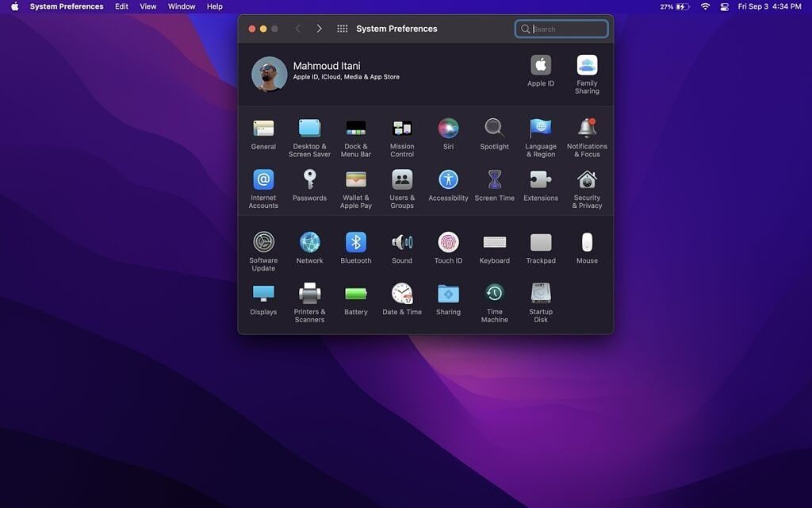The height and width of the screenshot is (508, 812).
Task: Click the Wi-Fi status icon
Action: (x=704, y=6)
